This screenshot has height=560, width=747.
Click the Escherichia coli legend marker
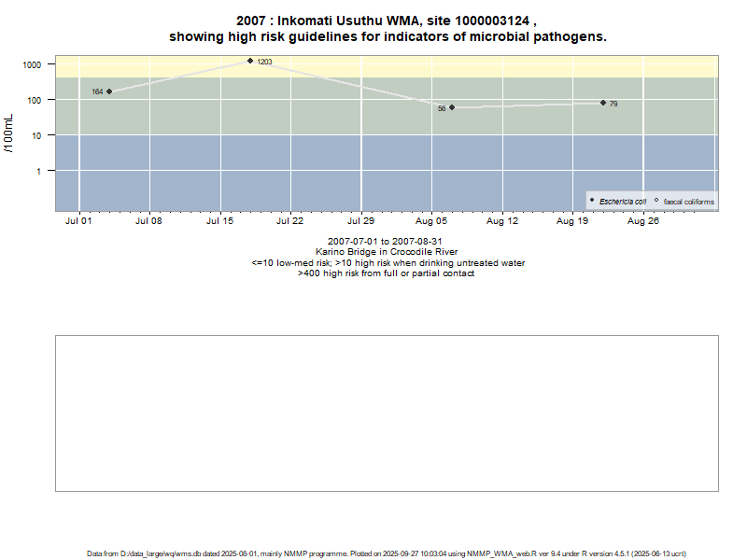(592, 201)
